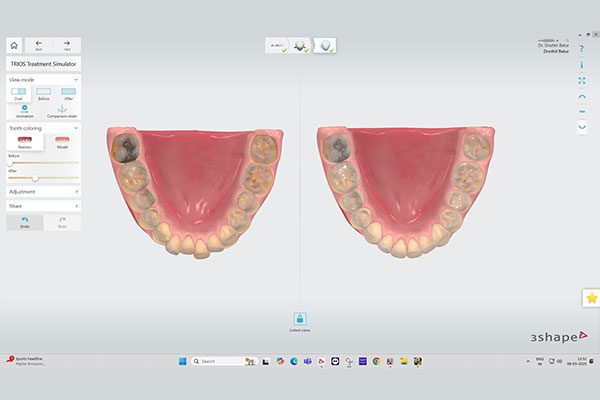
Task: Expand the Adjustment section
Action: (x=43, y=191)
